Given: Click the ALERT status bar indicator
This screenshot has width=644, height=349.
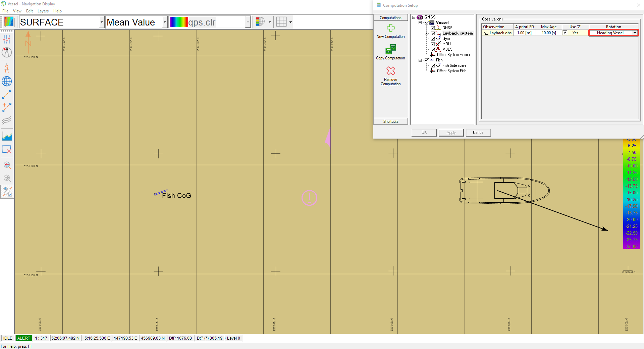Looking at the screenshot, I should point(24,338).
